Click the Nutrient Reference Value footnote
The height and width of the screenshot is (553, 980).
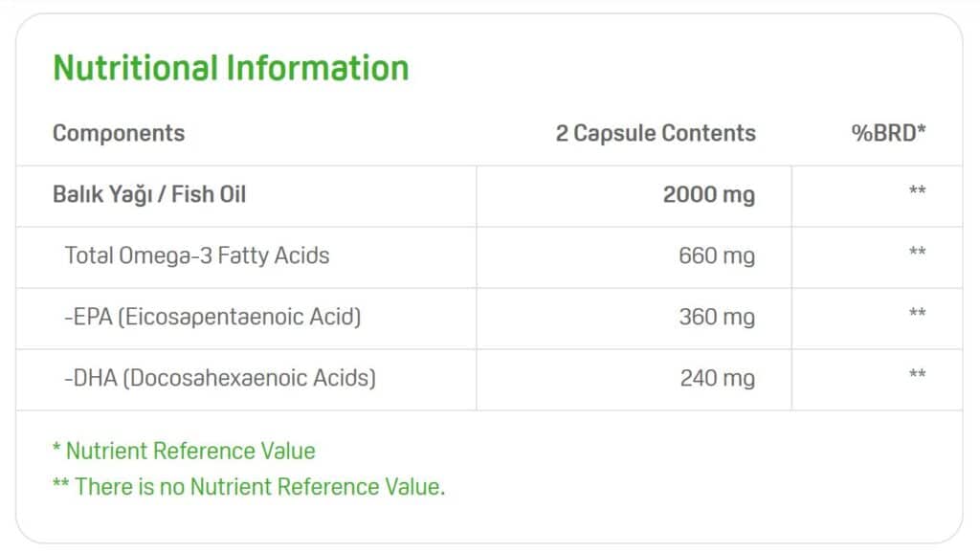(184, 451)
